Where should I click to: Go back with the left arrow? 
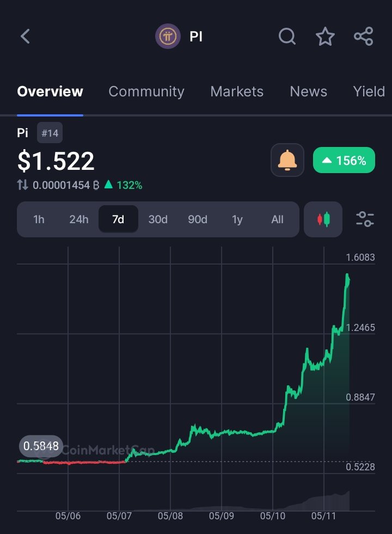25,36
